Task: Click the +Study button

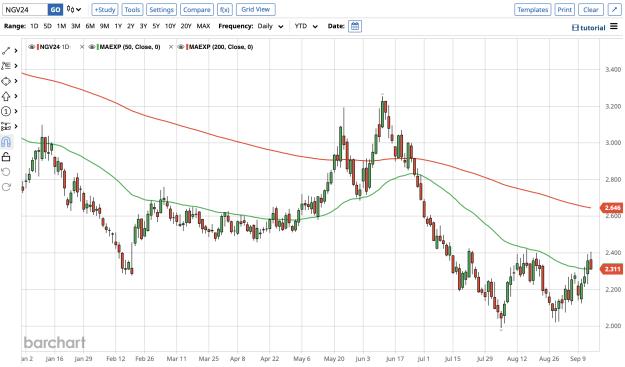Action: click(105, 10)
